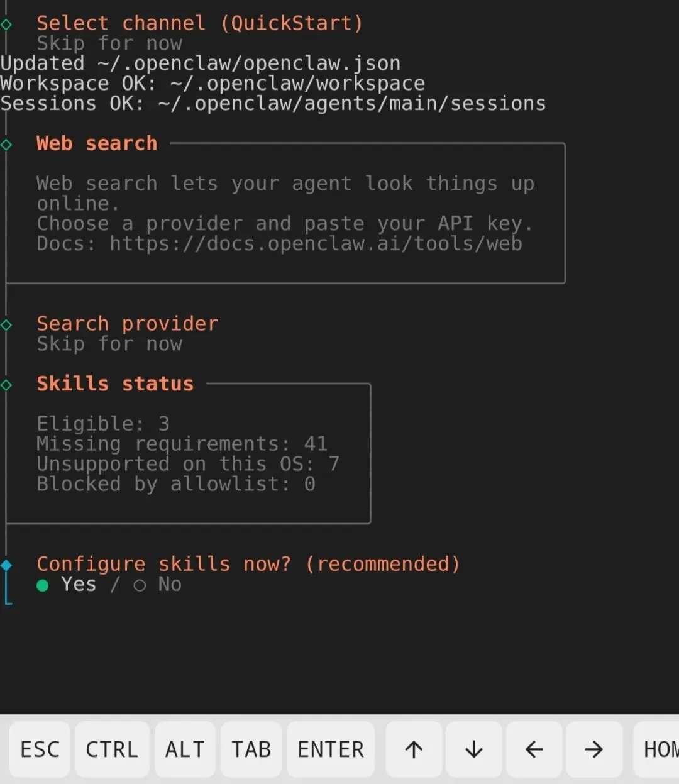
Task: Click the green filled Yes radio dot
Action: [x=43, y=585]
